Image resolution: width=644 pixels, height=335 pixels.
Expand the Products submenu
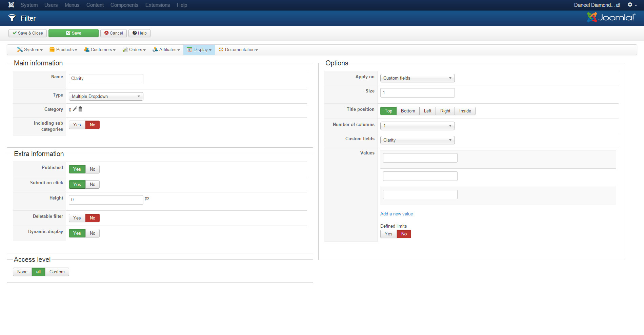point(63,49)
